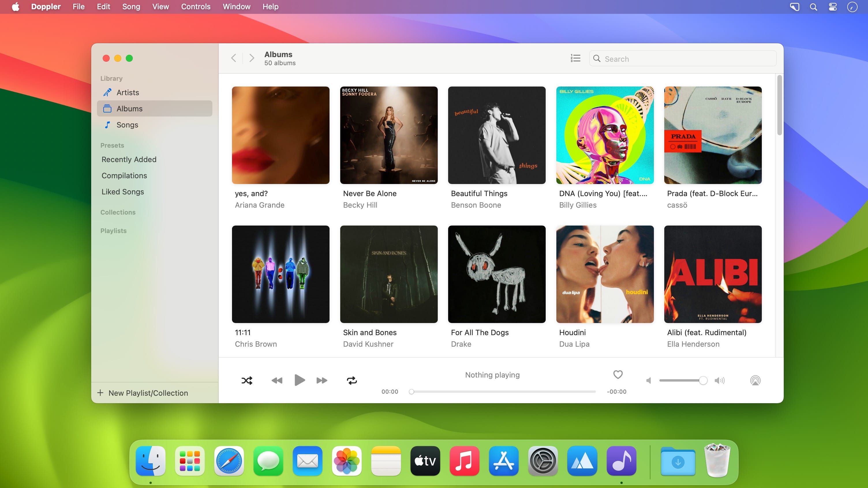The height and width of the screenshot is (488, 868).
Task: Open the Apple menu
Action: 16,7
